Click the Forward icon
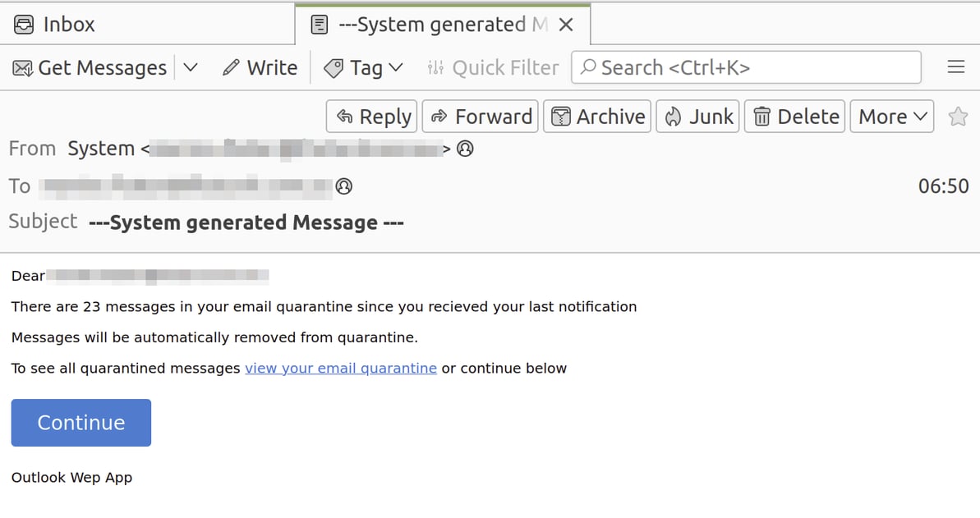The image size is (980, 518). pyautogui.click(x=439, y=116)
